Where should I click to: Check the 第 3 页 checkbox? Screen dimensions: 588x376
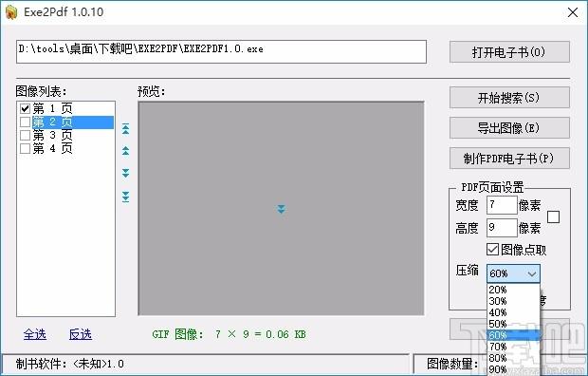point(25,135)
